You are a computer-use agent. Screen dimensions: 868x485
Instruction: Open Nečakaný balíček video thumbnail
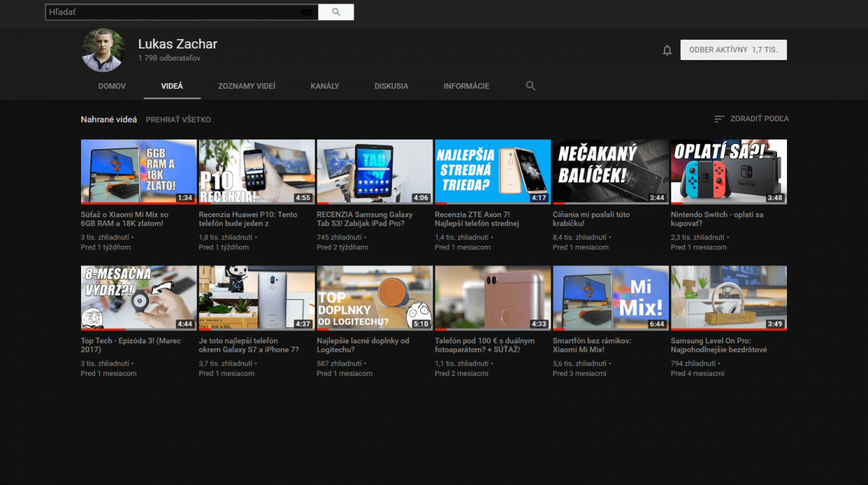pyautogui.click(x=610, y=172)
